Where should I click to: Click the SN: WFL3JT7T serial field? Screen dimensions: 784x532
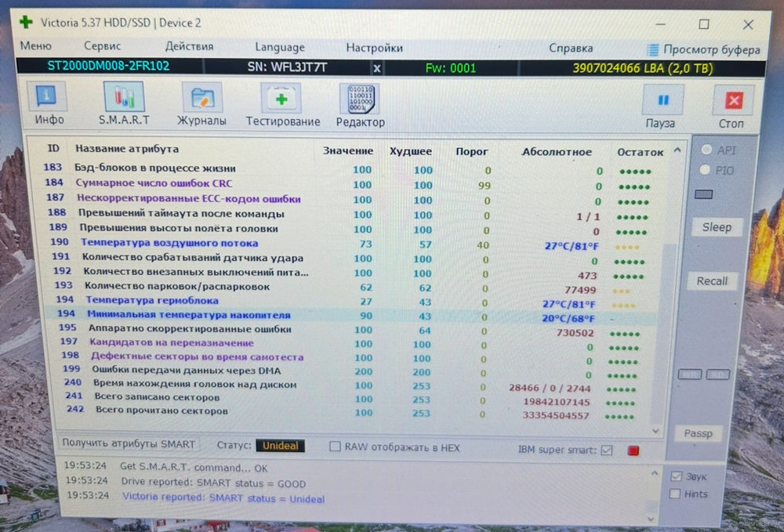point(287,67)
